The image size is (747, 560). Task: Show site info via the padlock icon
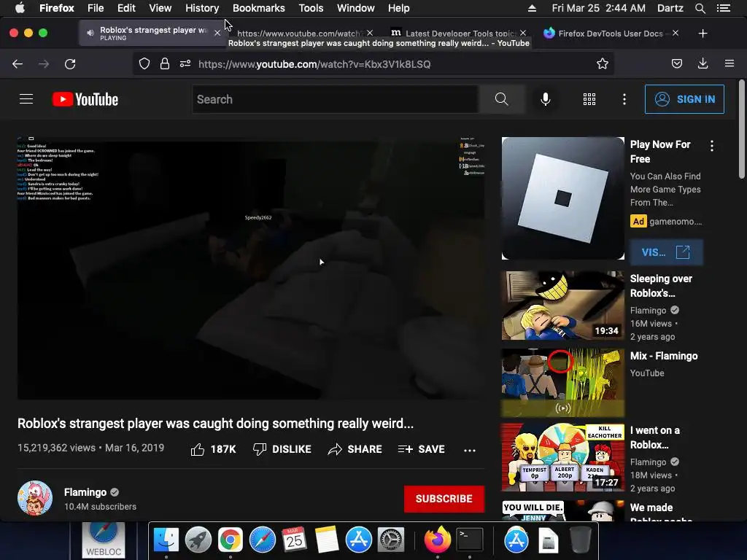click(x=165, y=64)
